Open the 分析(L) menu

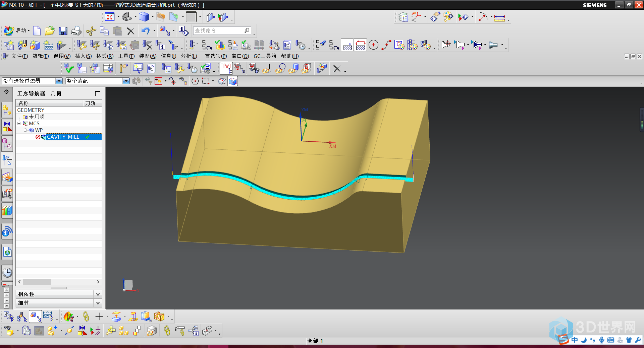tap(189, 56)
